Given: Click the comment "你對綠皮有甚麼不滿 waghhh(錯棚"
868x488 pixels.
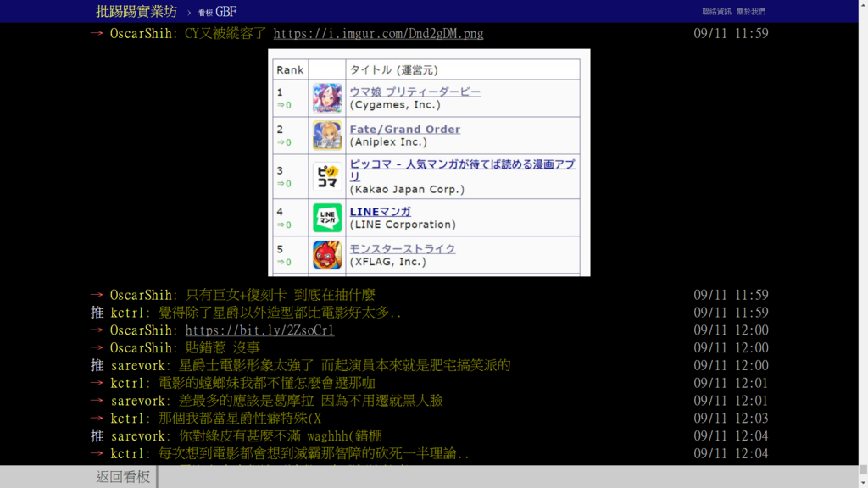Looking at the screenshot, I should click(x=280, y=436).
